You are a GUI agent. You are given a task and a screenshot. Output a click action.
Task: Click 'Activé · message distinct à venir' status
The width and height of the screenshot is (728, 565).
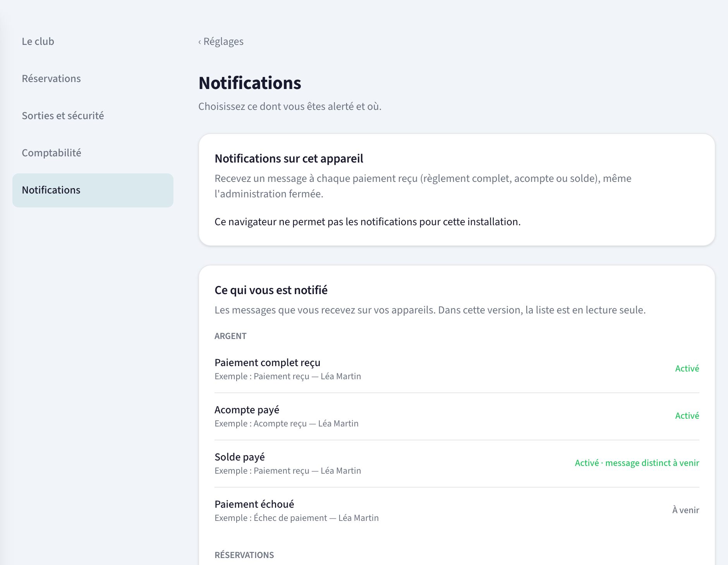pyautogui.click(x=637, y=463)
